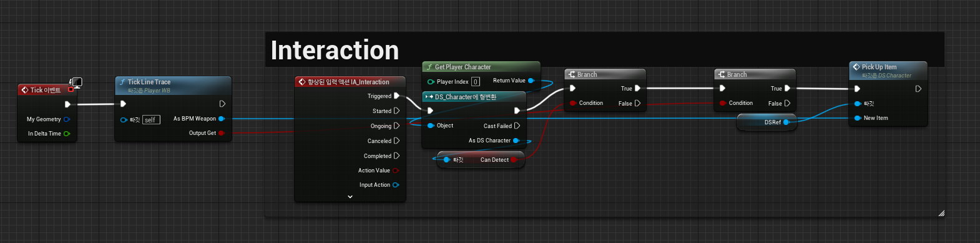Click the self target input field
Image resolution: width=980 pixels, height=243 pixels.
tap(151, 119)
